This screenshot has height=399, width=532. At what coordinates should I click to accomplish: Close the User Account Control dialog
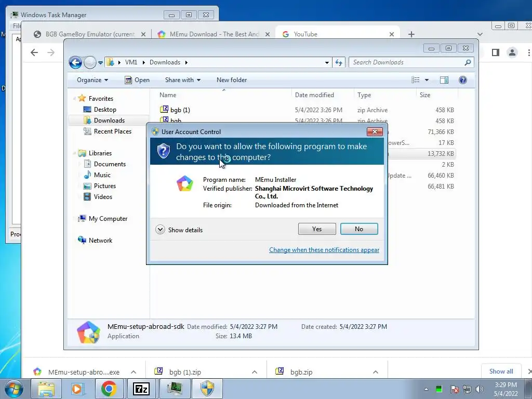click(x=375, y=131)
